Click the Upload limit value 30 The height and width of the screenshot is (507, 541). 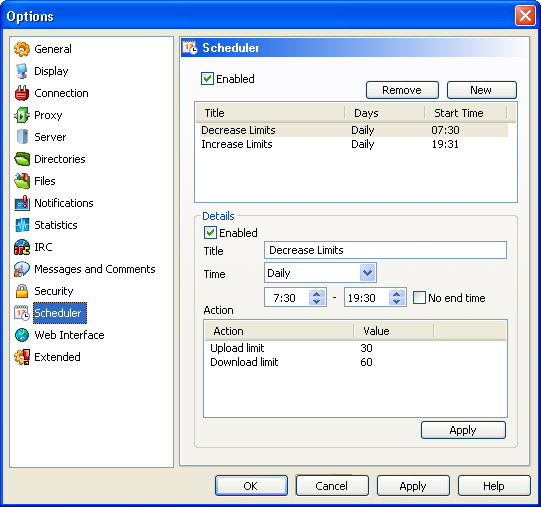click(366, 348)
